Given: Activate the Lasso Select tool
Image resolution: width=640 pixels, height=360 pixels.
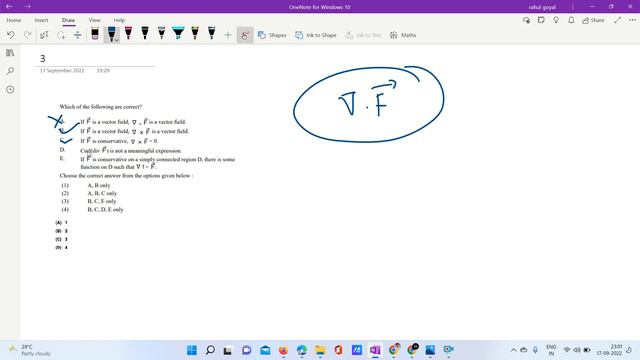Looking at the screenshot, I should pos(61,36).
